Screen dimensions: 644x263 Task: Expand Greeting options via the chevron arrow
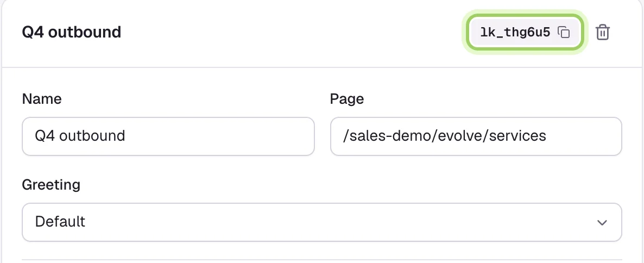pyautogui.click(x=602, y=223)
